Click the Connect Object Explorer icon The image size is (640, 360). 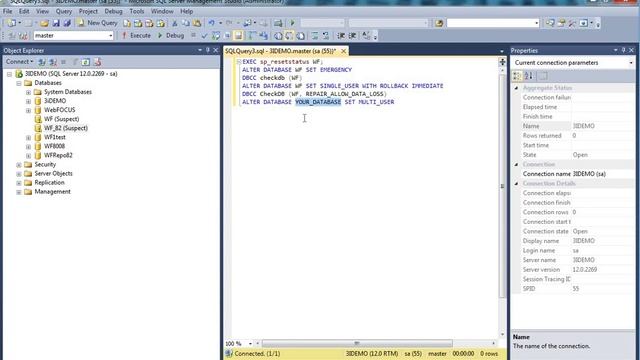[x=42, y=62]
